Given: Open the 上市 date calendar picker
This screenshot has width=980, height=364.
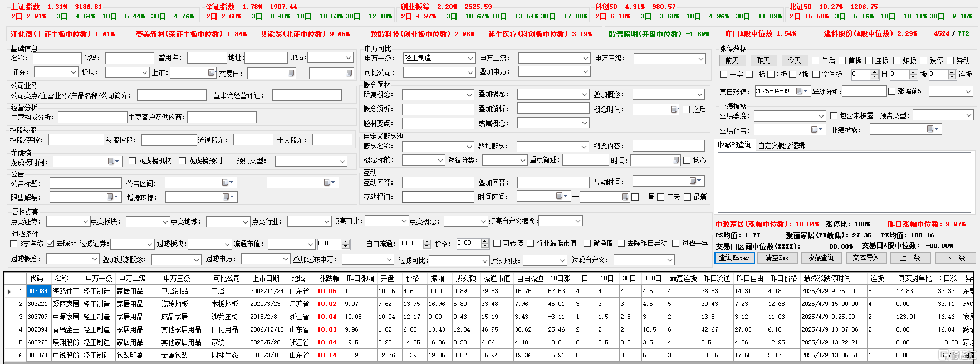Looking at the screenshot, I should [x=211, y=73].
